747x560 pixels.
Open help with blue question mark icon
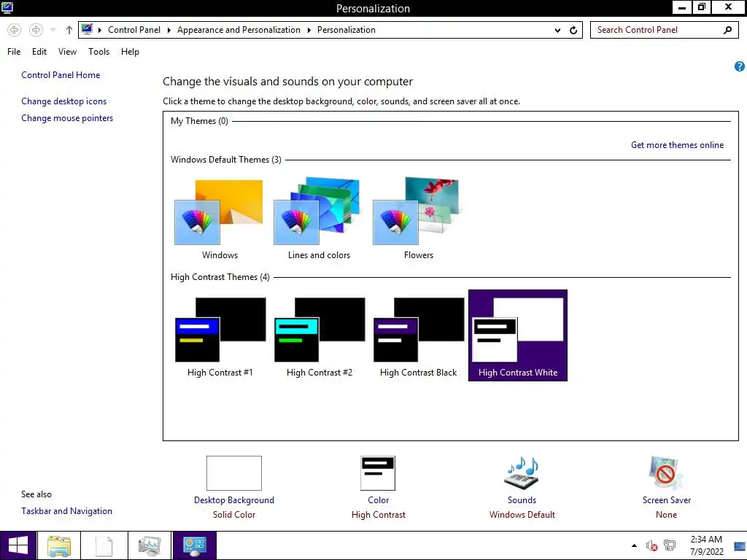[x=740, y=66]
